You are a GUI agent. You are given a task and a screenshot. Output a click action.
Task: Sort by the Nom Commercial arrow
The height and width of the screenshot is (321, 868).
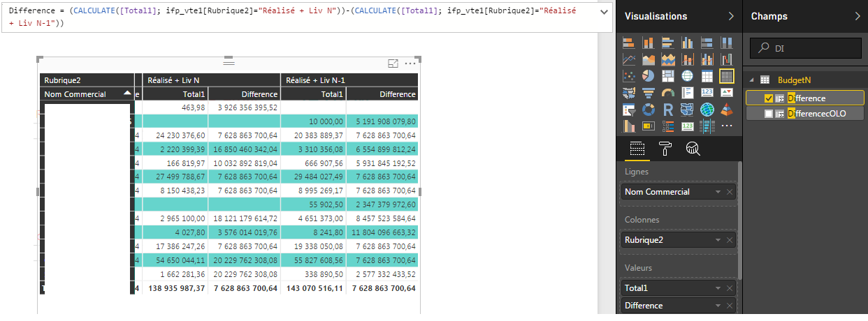pyautogui.click(x=127, y=93)
